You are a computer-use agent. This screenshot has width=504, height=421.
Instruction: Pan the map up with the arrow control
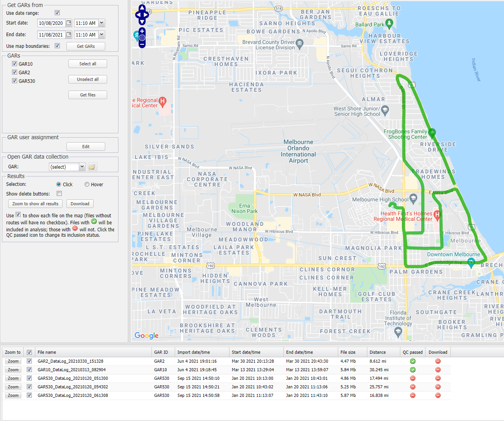point(142,7)
